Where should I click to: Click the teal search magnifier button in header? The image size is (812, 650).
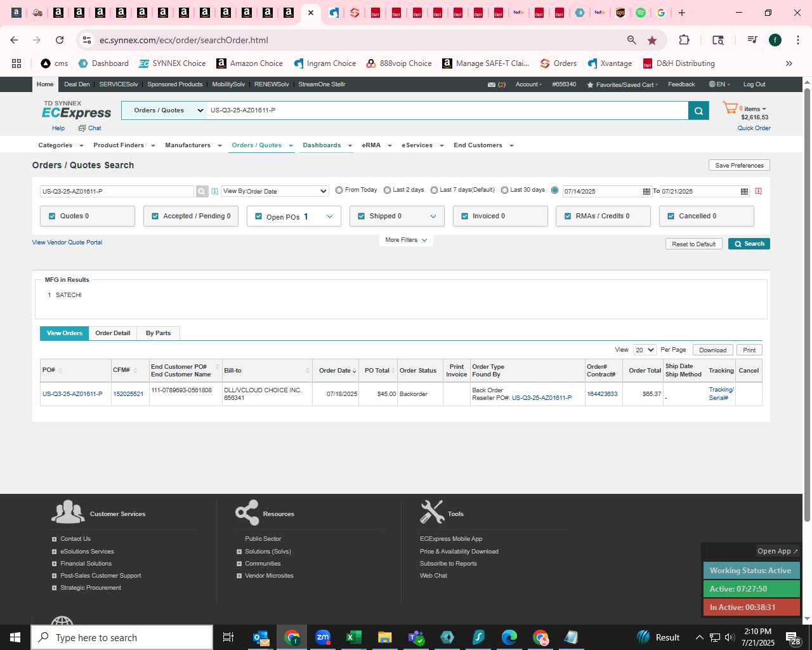pos(698,110)
